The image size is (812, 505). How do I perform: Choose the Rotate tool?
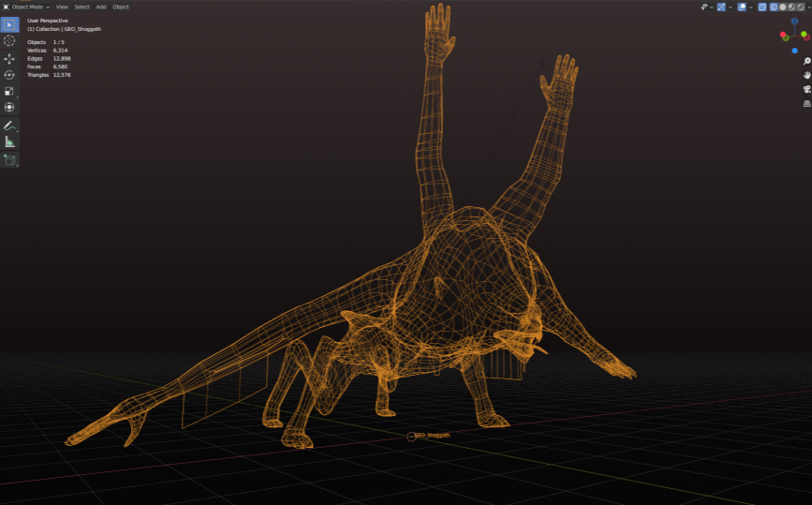point(9,75)
